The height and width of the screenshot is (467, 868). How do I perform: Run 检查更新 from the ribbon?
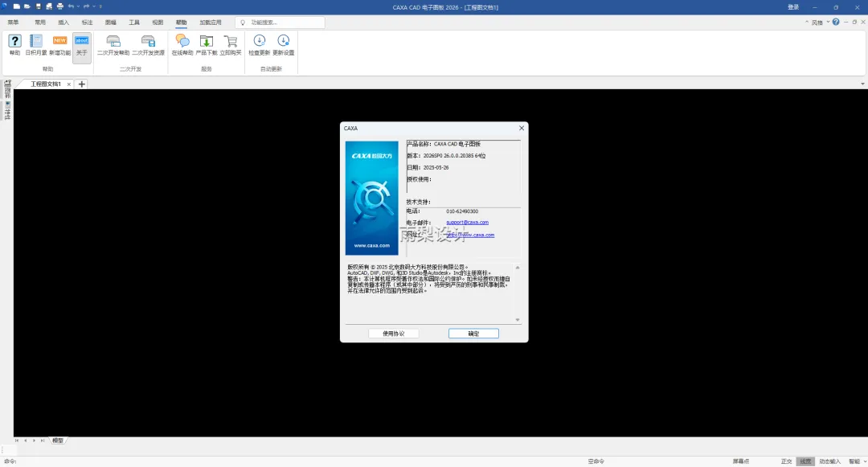pos(259,45)
